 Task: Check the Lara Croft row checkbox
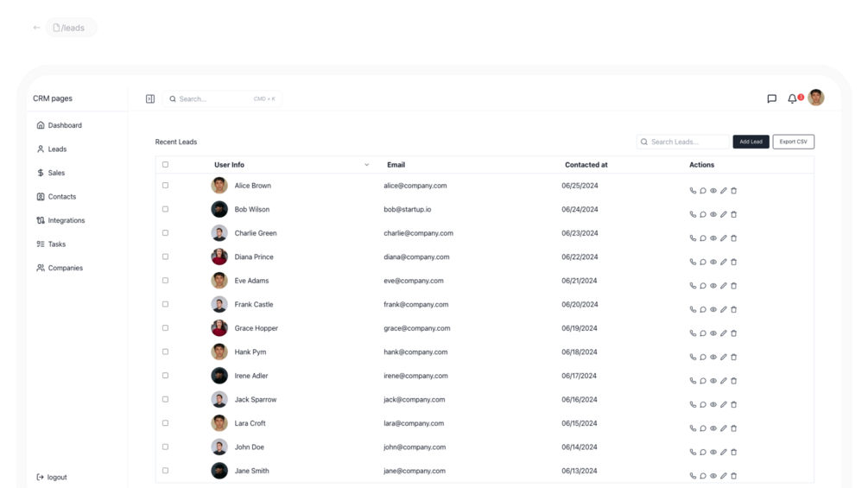tap(165, 423)
